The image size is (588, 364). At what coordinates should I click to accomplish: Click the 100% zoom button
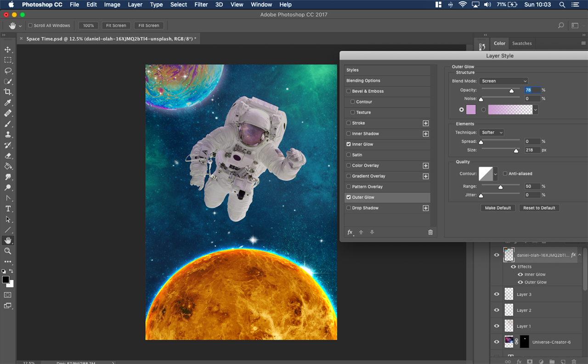click(x=88, y=26)
